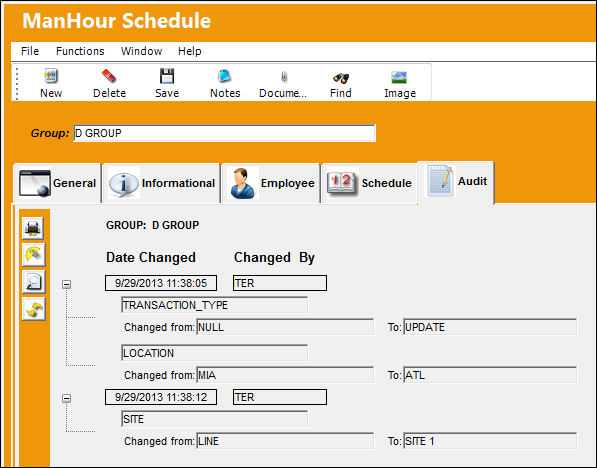Screen dimensions: 597x468
Task: Click the To ATL field
Action: pos(490,375)
